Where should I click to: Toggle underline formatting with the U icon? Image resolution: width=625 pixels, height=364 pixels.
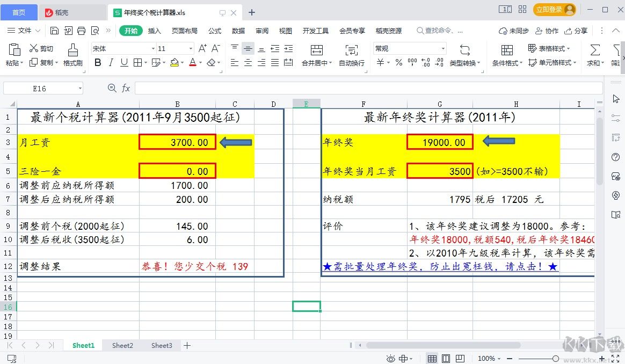pyautogui.click(x=125, y=62)
